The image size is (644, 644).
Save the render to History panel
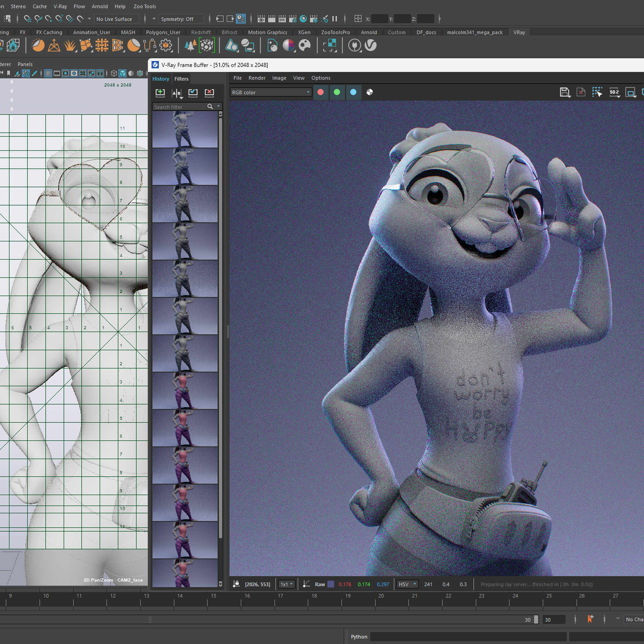point(160,93)
